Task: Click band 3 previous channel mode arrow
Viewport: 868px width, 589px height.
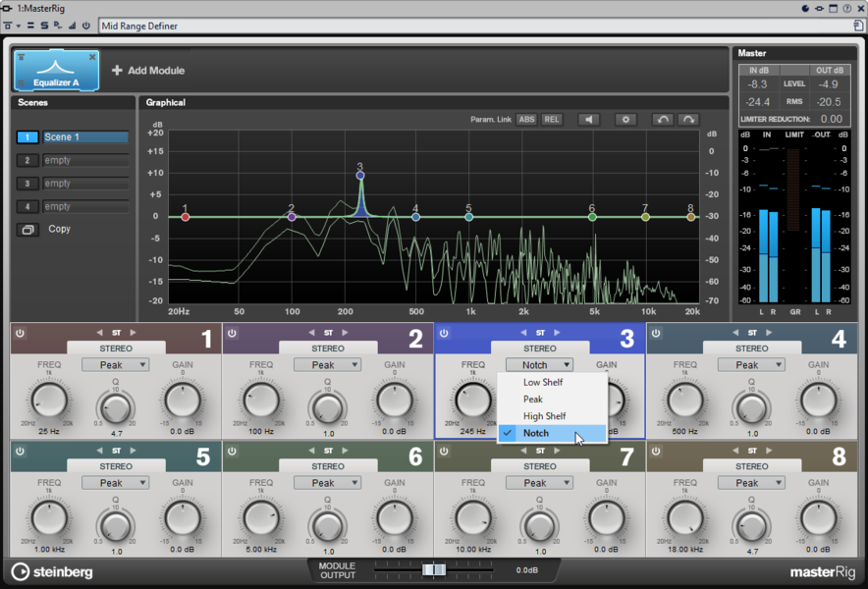Action: 523,333
